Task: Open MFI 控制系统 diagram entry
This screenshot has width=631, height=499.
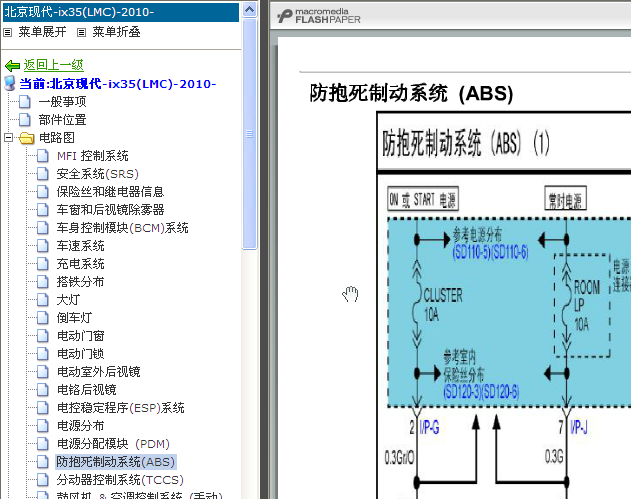Action: click(93, 156)
